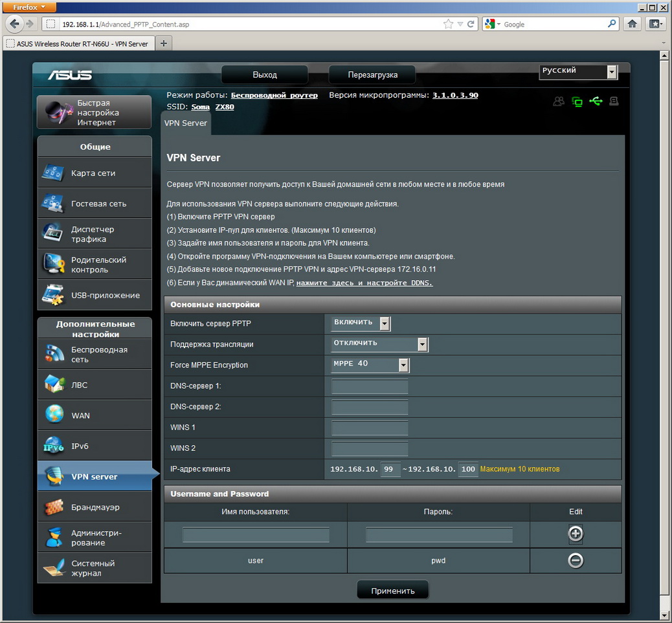Click the plus icon to add user

(x=576, y=534)
